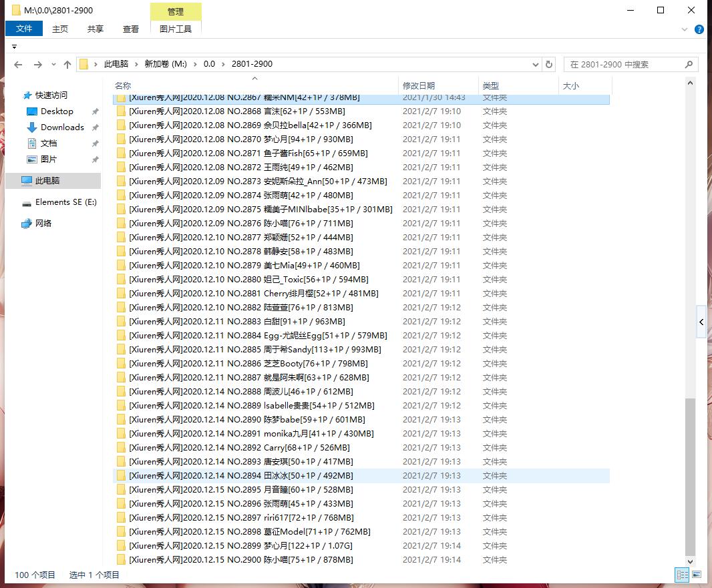Click the side panel collapse arrow at the right window edge
The image size is (712, 588).
(701, 322)
